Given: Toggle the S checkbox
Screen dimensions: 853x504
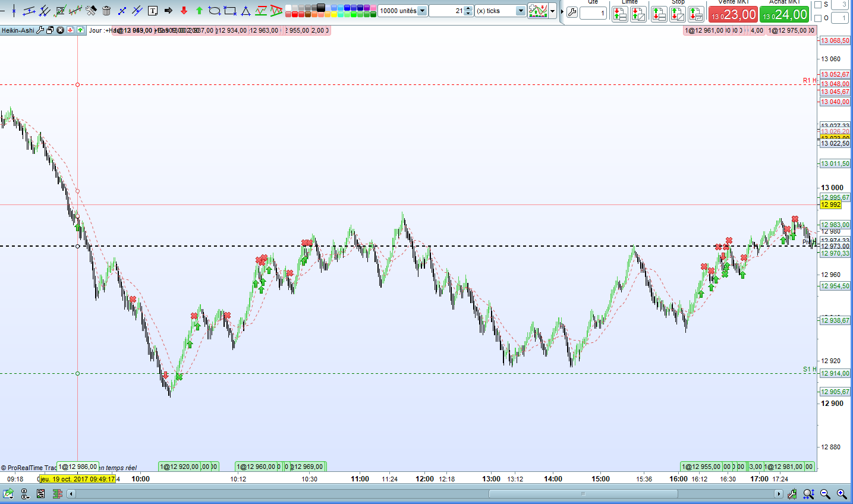Looking at the screenshot, I should (818, 5).
